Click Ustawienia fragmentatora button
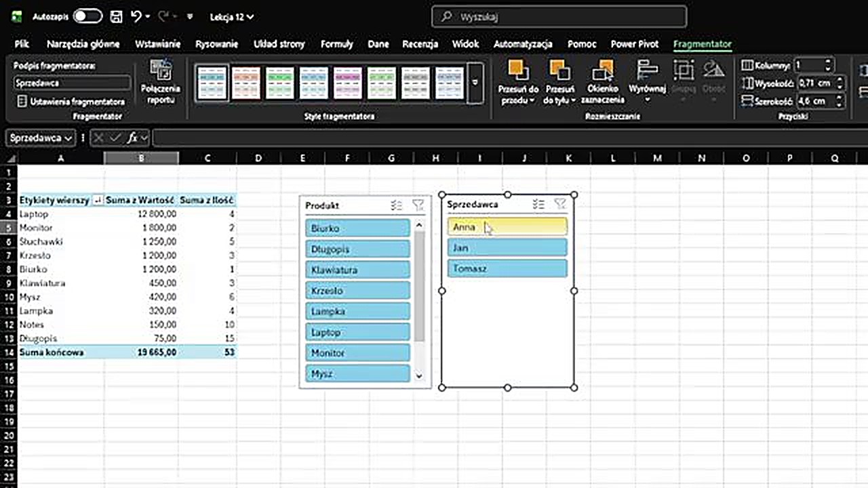This screenshot has width=868, height=488. coord(72,102)
